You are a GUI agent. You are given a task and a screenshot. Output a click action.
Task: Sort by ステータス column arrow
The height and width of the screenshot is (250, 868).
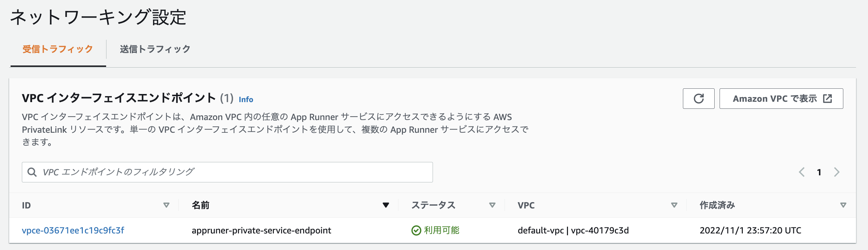pos(492,205)
